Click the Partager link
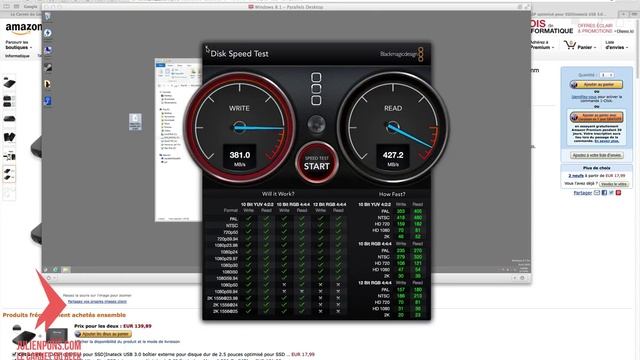 click(x=583, y=193)
